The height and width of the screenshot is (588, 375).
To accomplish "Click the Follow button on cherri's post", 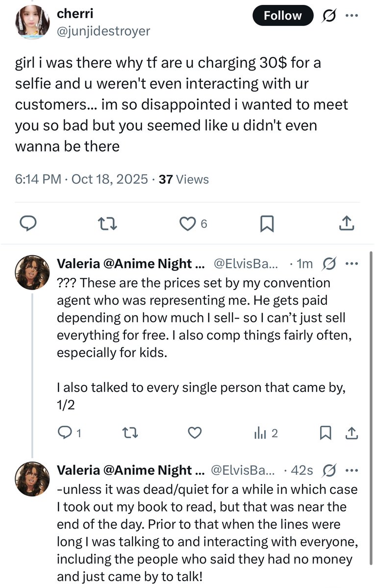I will click(282, 16).
